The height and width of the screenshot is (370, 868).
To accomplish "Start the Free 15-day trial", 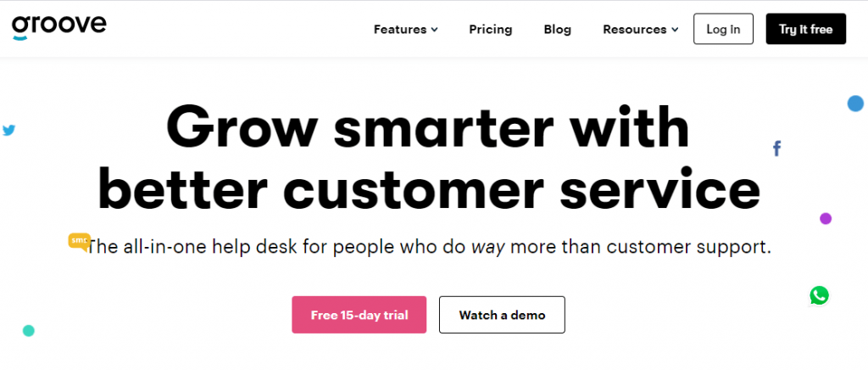I will click(x=359, y=315).
